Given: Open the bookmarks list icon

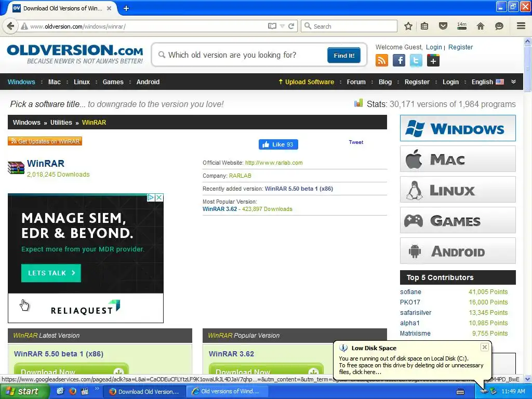Looking at the screenshot, I should (x=424, y=26).
